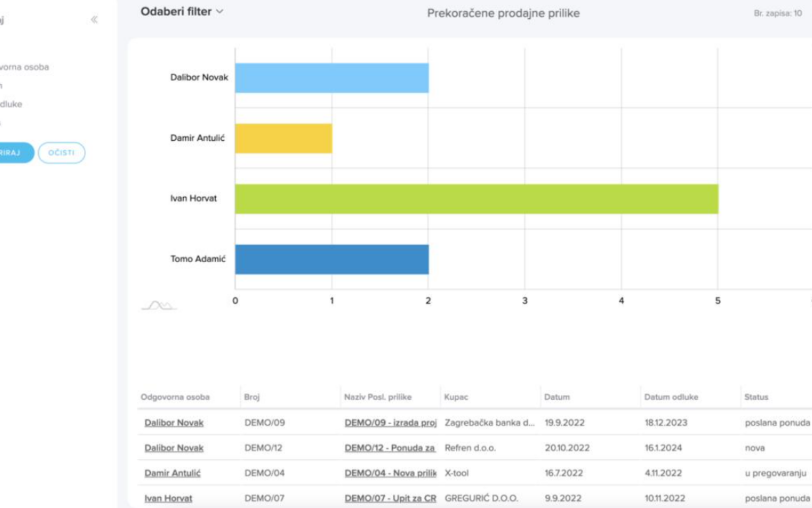Click Damir Antulić in table
Screen dimensions: 812x508
[173, 473]
